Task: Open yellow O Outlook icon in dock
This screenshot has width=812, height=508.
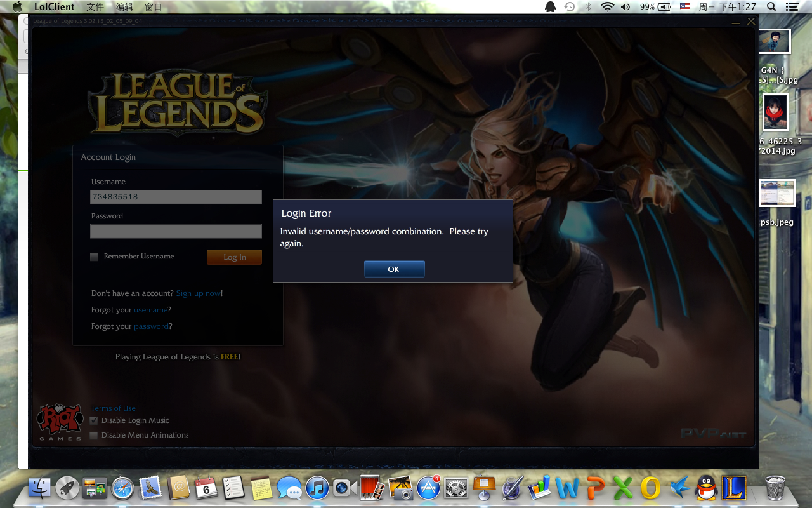Action: coord(651,488)
